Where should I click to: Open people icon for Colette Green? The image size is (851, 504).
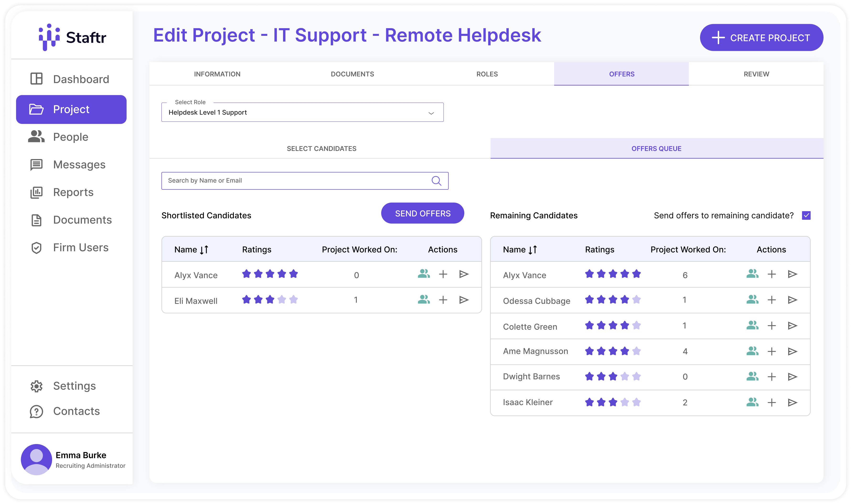click(x=752, y=326)
